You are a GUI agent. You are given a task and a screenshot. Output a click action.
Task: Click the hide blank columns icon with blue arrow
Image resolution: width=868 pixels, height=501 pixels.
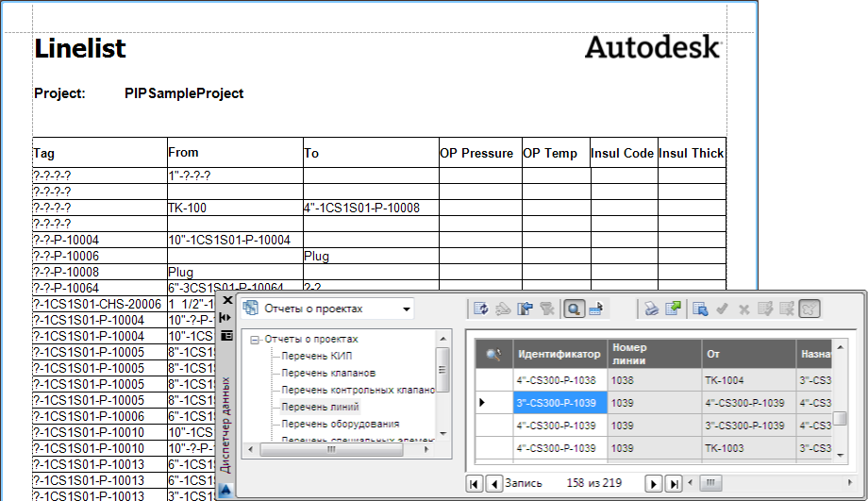pos(525,309)
